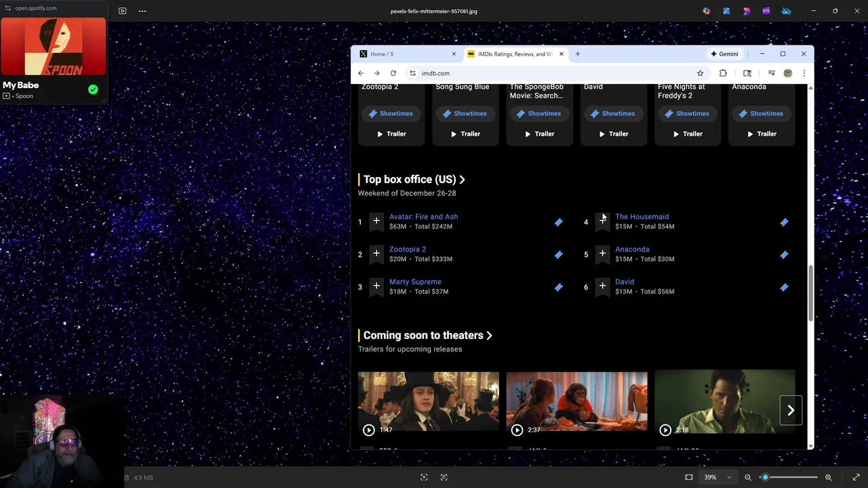Start slideshow icon in Photos title bar
Screen dimensions: 868x488
[x=122, y=11]
